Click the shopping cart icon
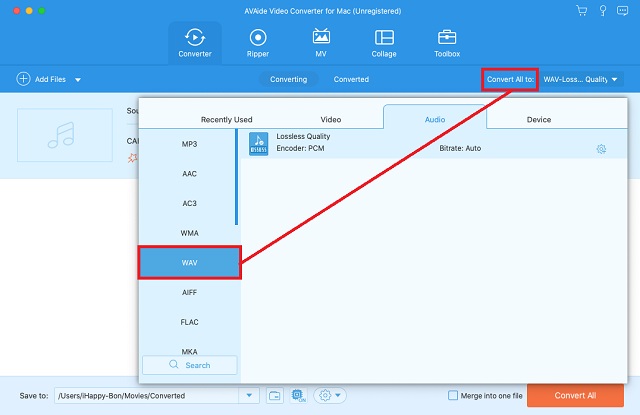This screenshot has width=640, height=415. coord(582,10)
